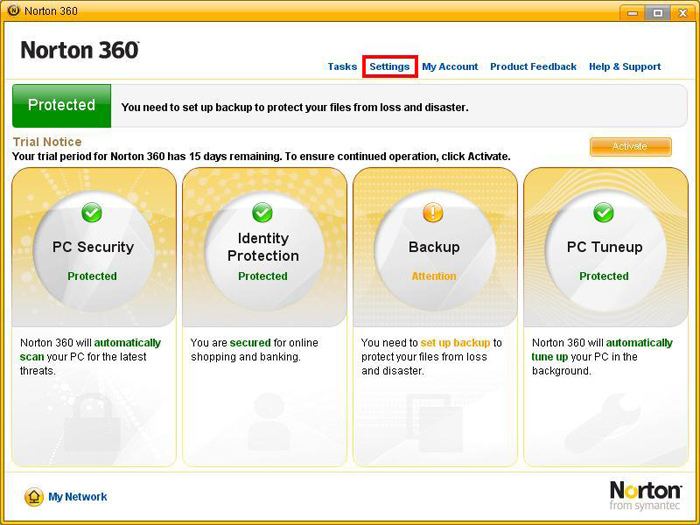
Task: Click the Backup orange warning icon
Action: pyautogui.click(x=433, y=212)
